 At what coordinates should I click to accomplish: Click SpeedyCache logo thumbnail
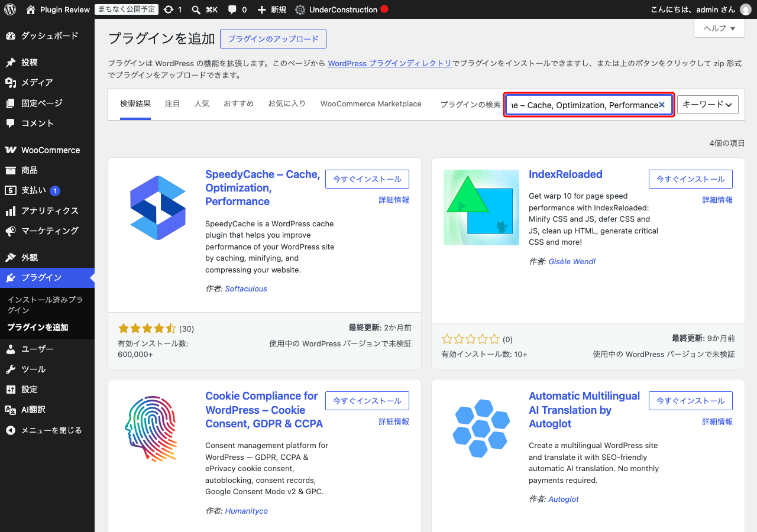[157, 207]
